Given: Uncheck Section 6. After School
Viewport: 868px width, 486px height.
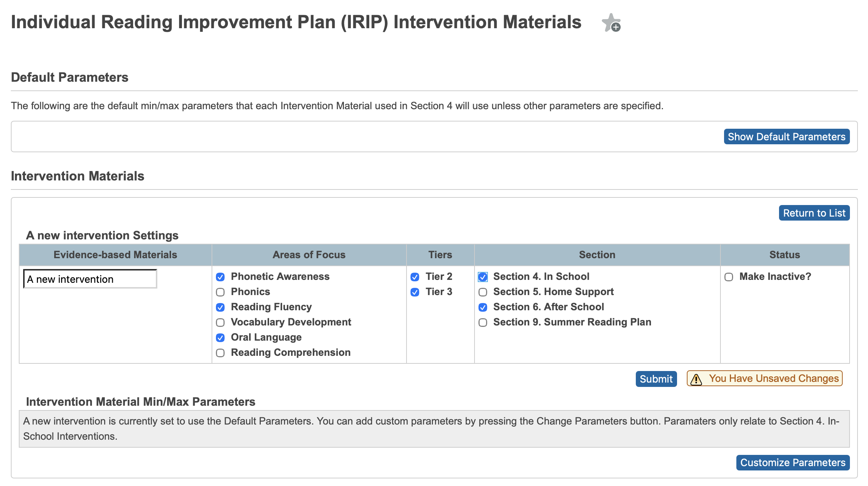Looking at the screenshot, I should click(x=482, y=307).
